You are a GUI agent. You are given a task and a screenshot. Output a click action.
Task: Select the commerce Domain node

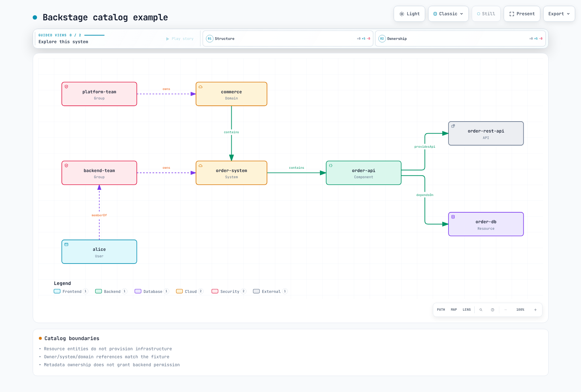231,94
